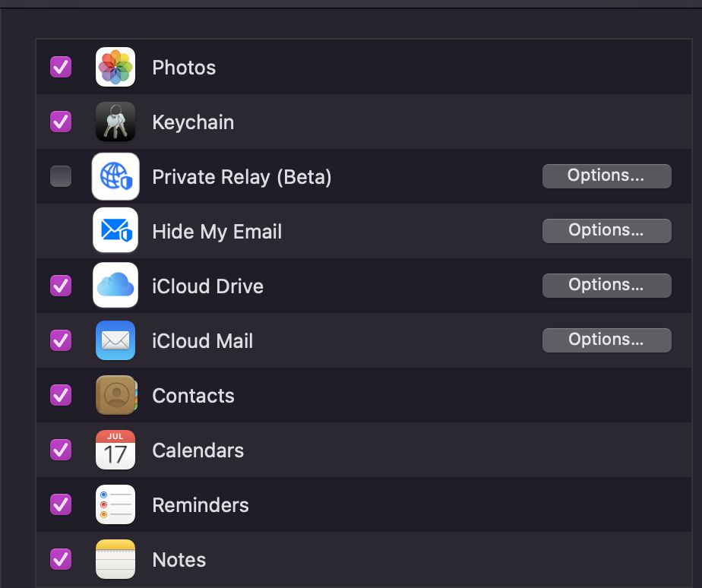The height and width of the screenshot is (588, 702).
Task: Click the Contacts app icon
Action: [115, 395]
